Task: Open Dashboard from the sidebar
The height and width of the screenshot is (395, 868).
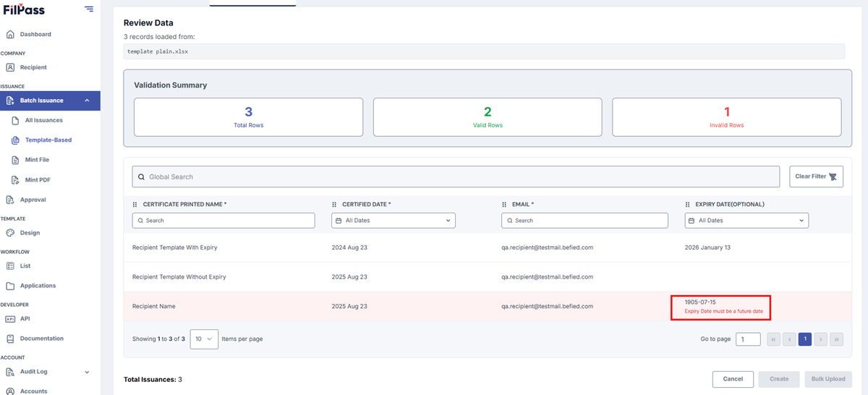Action: [x=35, y=34]
